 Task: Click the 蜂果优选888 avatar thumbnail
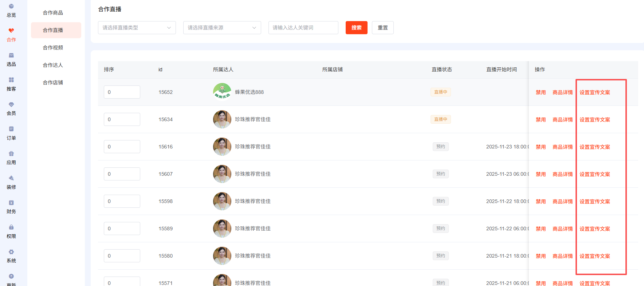tap(222, 92)
